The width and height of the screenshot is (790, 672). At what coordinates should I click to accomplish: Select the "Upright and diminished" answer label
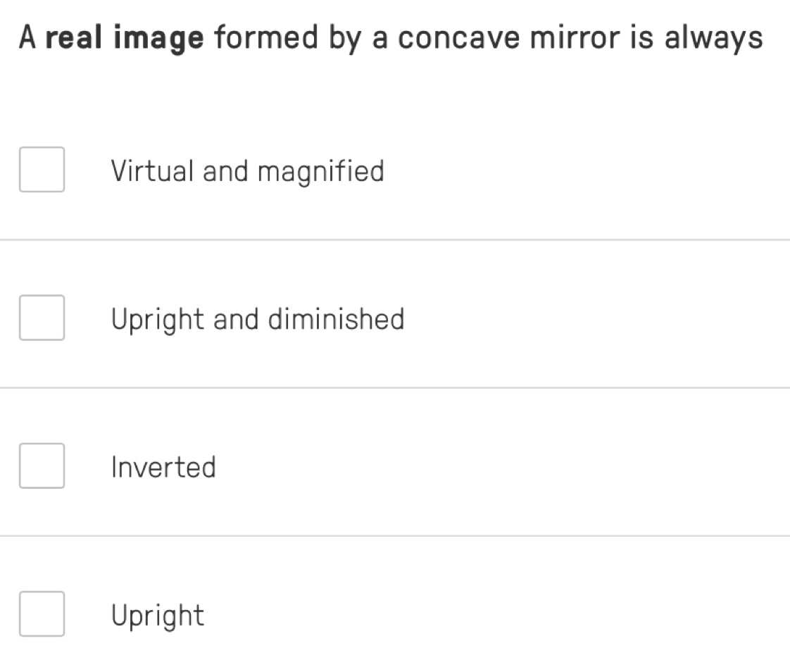[x=258, y=320]
